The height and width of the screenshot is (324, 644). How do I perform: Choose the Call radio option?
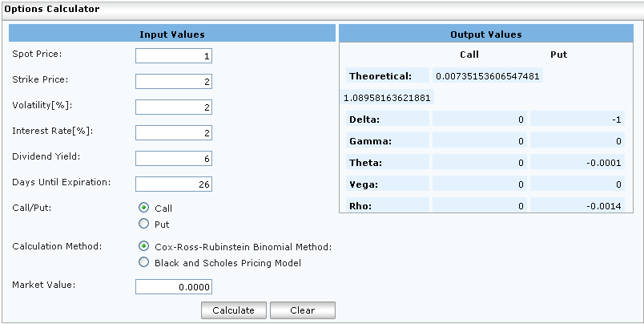[144, 208]
